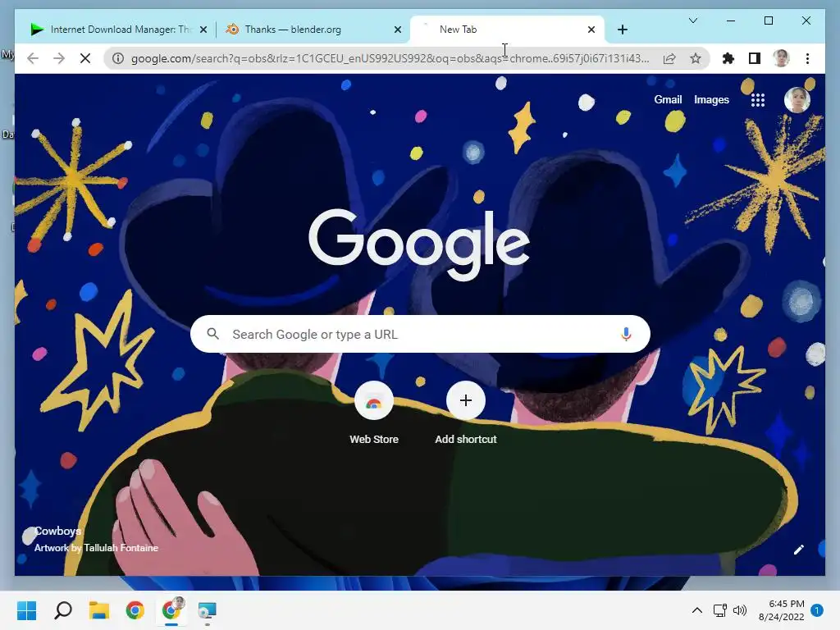Open File Explorer from taskbar
Viewport: 840px width, 630px height.
tap(99, 610)
